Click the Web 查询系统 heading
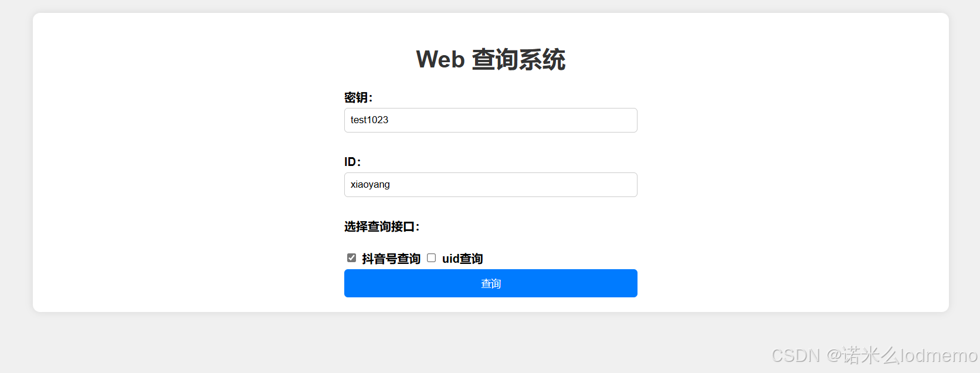This screenshot has width=980, height=373. click(x=490, y=59)
